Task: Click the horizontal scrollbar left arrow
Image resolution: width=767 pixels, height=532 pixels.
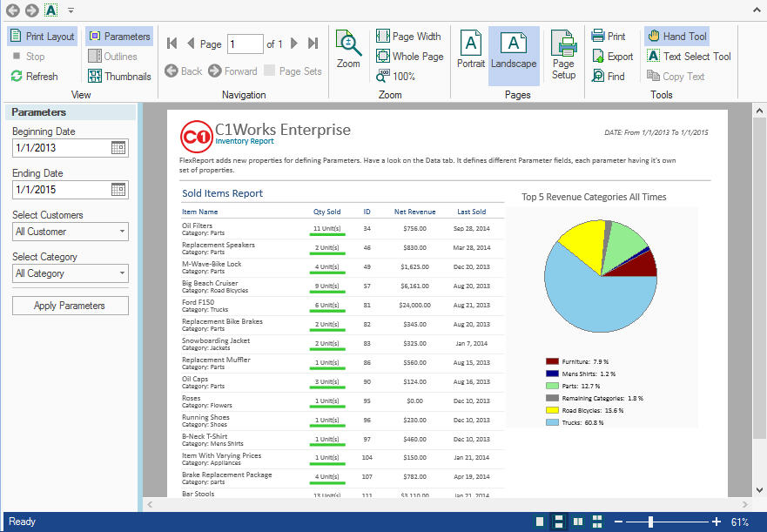Action: point(150,505)
